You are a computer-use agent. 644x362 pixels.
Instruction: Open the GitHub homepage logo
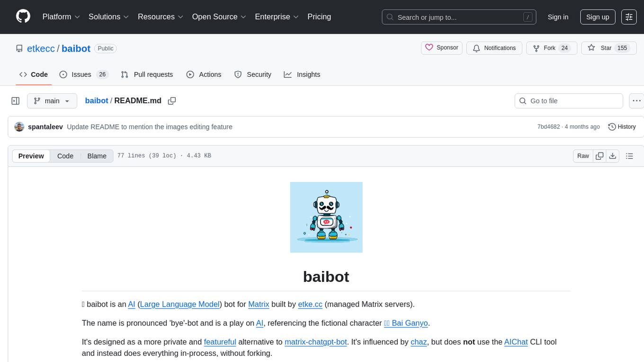pyautogui.click(x=23, y=17)
